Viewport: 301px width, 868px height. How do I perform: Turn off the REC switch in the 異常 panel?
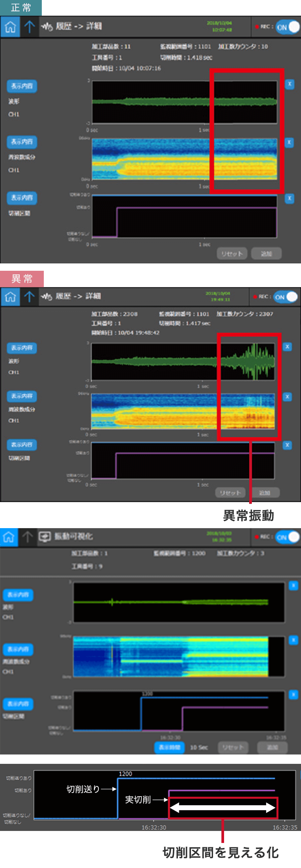pos(285,297)
